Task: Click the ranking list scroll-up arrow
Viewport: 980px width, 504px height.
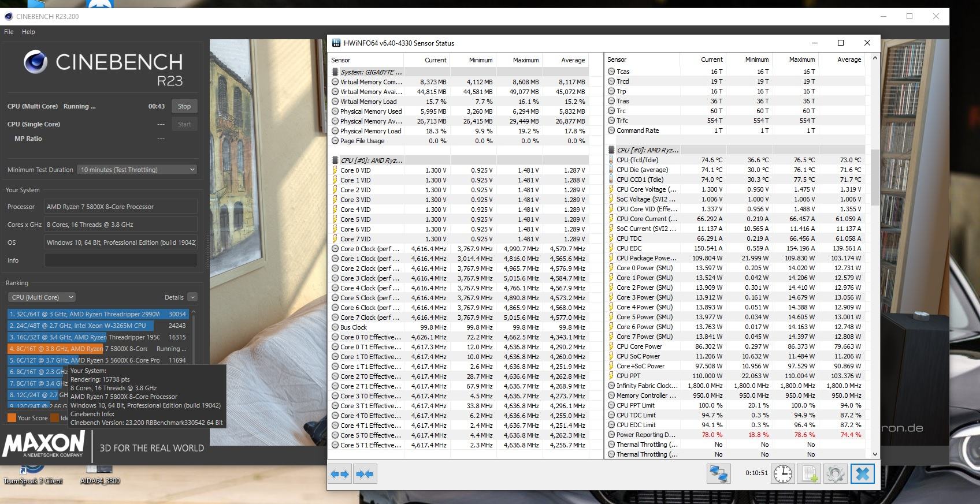Action: click(194, 312)
